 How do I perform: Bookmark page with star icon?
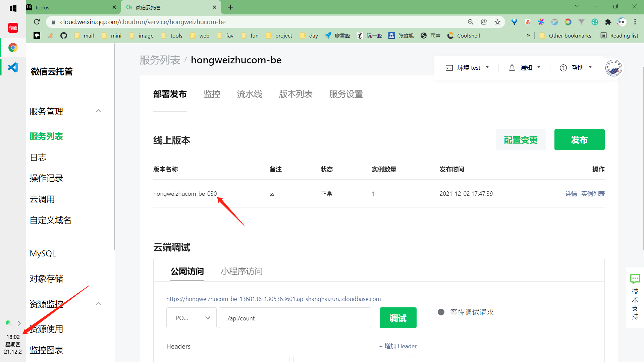[x=497, y=22]
